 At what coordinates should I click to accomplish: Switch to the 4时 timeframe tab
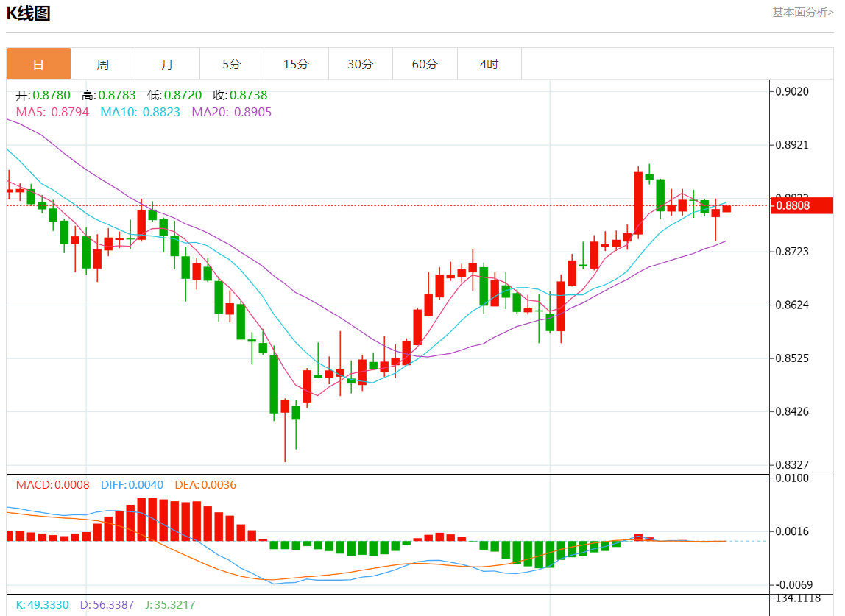(489, 64)
